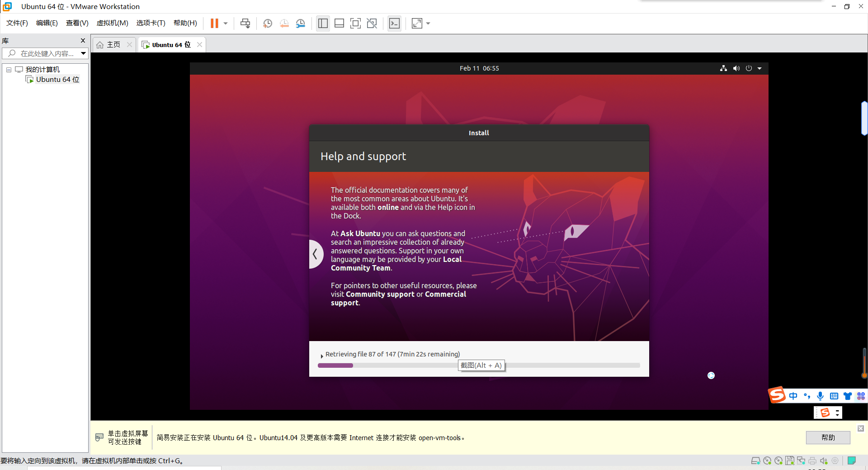Viewport: 868px width, 470px height.
Task: Open the Sogou skin shirt icon
Action: 848,396
